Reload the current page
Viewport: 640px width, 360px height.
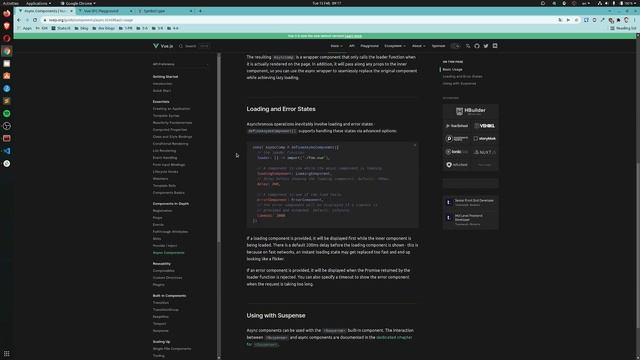(35, 20)
